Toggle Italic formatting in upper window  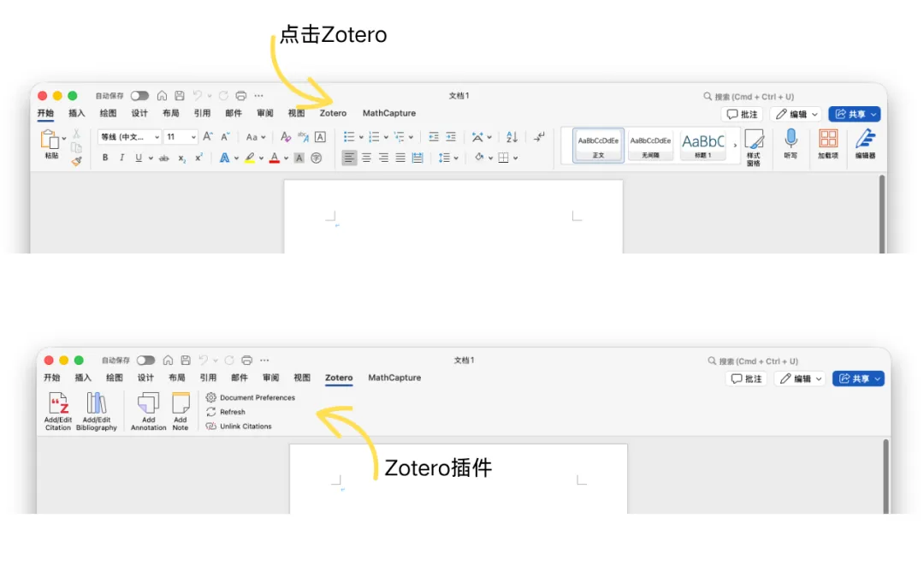coord(121,158)
